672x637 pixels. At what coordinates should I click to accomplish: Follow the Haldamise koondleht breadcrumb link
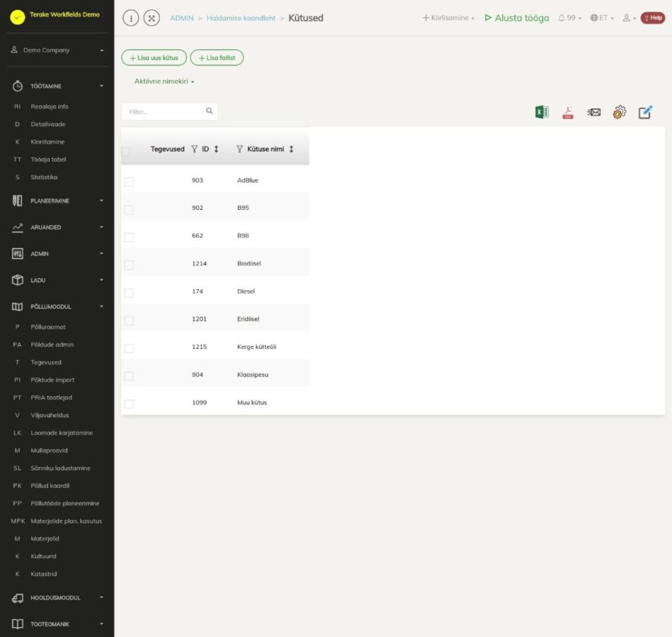pyautogui.click(x=241, y=18)
